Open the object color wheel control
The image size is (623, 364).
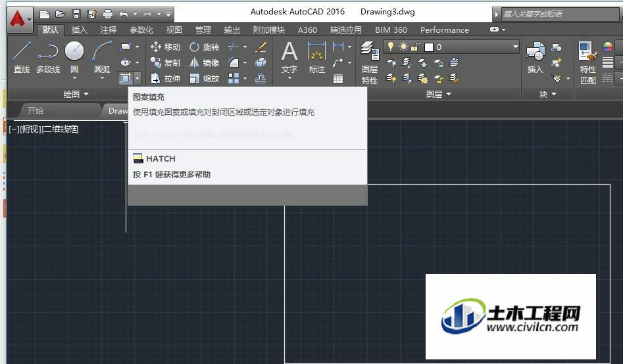pyautogui.click(x=608, y=47)
